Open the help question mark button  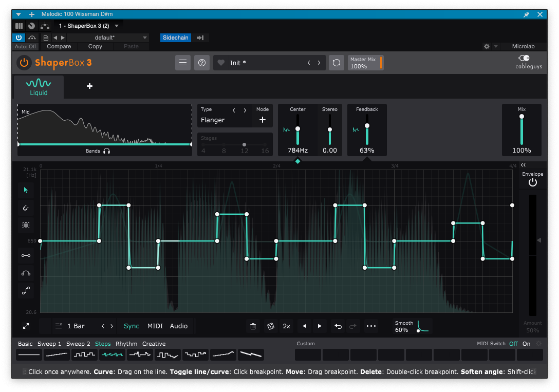pos(202,63)
